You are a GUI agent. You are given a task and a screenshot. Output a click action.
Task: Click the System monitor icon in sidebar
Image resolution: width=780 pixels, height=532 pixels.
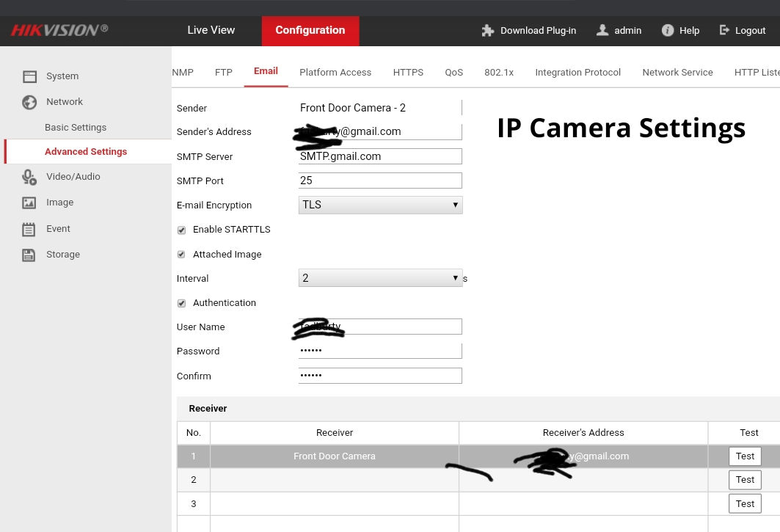coord(29,76)
